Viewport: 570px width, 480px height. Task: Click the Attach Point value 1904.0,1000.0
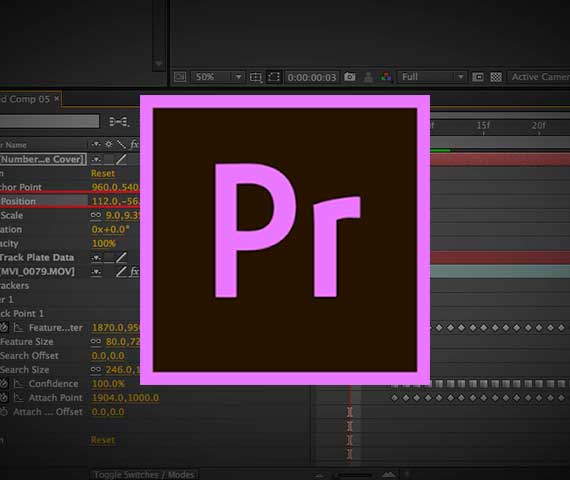tap(125, 398)
